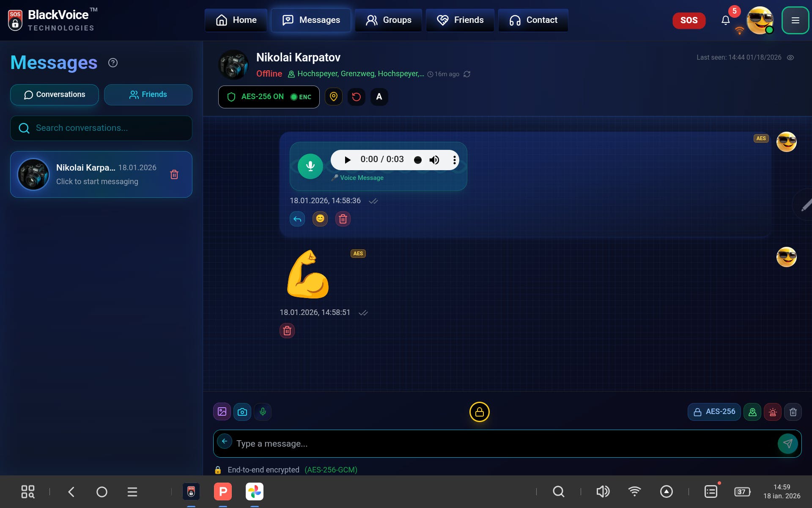React to voice message with emoji

[x=320, y=219]
